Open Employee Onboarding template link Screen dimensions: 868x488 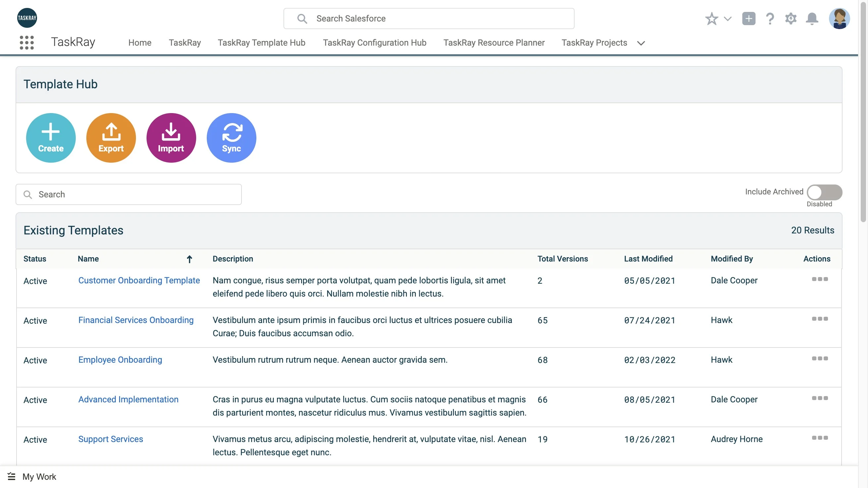pyautogui.click(x=120, y=360)
